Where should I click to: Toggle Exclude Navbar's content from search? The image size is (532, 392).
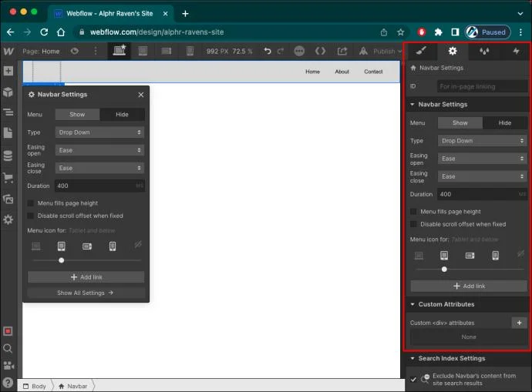[413, 380]
